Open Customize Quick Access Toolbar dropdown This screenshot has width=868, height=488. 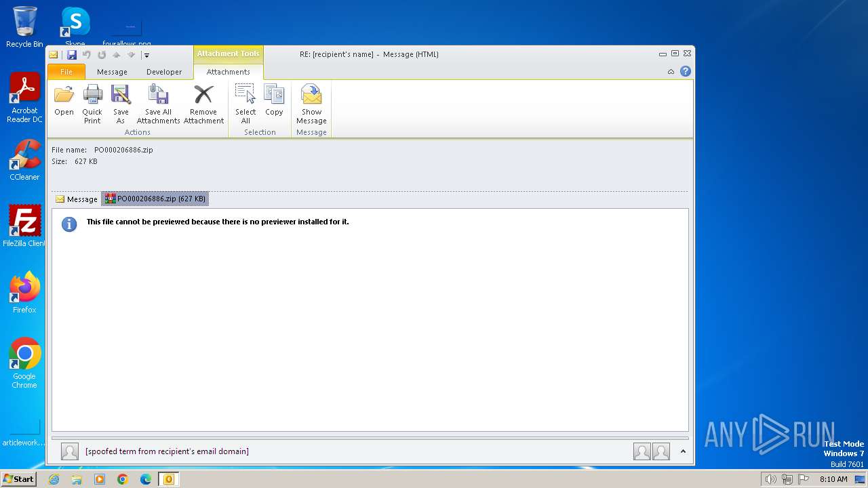146,56
